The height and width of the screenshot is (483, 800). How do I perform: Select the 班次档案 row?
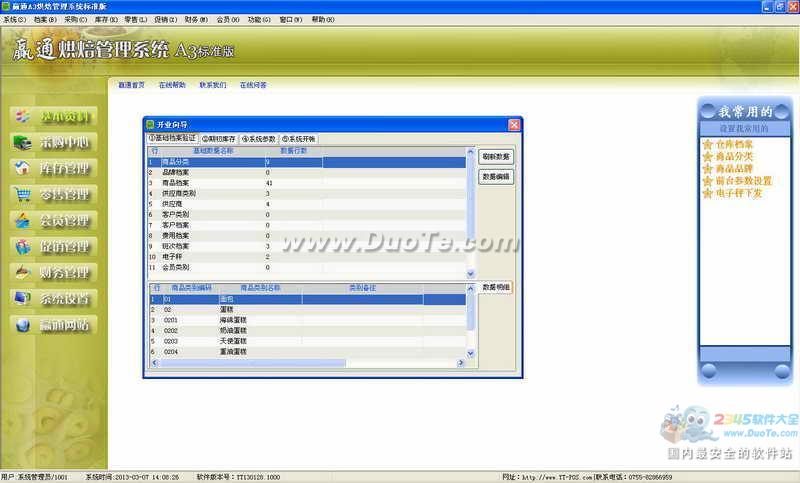tap(307, 246)
